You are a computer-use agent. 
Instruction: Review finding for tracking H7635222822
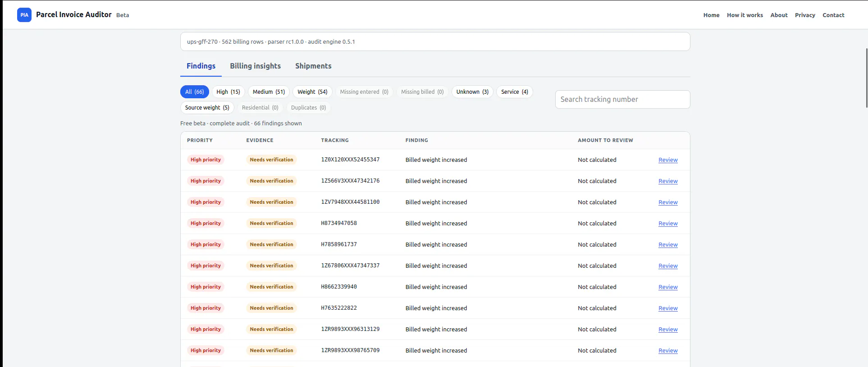668,308
